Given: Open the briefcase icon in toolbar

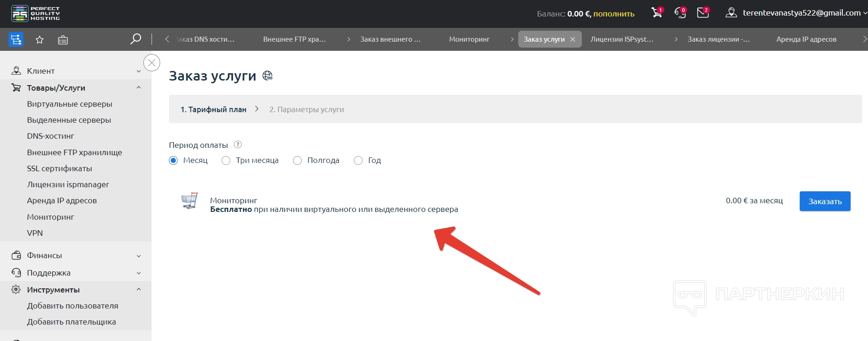Looking at the screenshot, I should [x=63, y=40].
